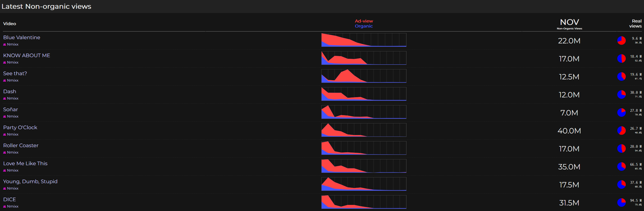
Task: Click the 20.0 M real views figure
Action: click(x=636, y=147)
